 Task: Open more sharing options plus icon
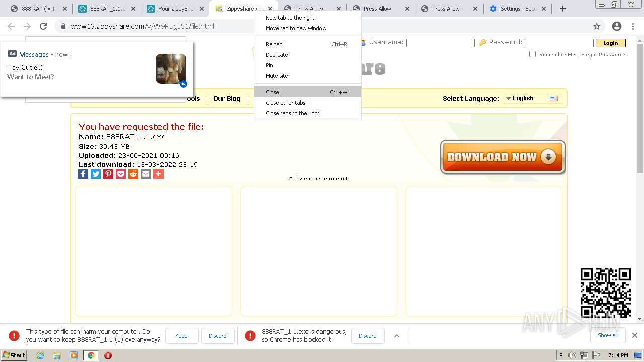tap(158, 174)
